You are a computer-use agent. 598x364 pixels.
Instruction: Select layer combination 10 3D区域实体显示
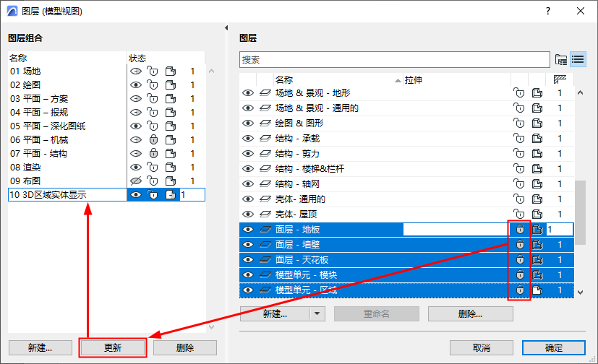tap(48, 194)
